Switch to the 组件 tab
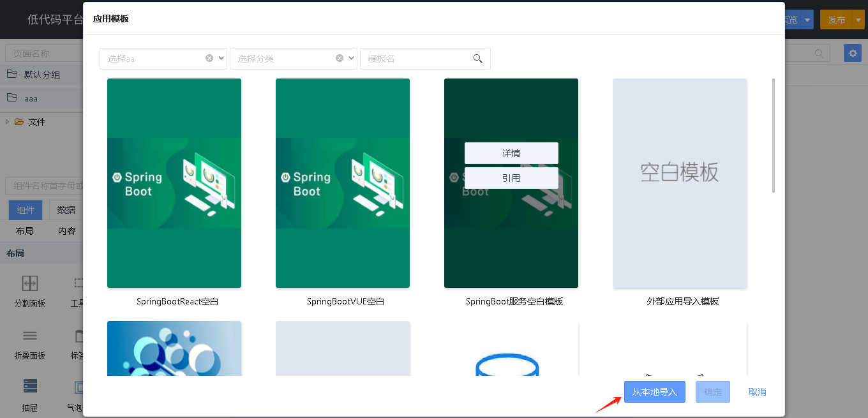Image resolution: width=868 pixels, height=418 pixels. pyautogui.click(x=26, y=210)
